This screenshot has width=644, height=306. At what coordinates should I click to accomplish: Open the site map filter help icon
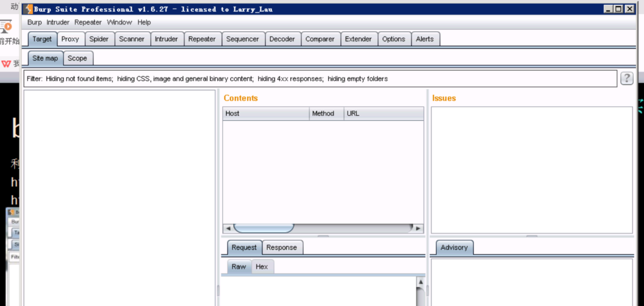(x=626, y=78)
